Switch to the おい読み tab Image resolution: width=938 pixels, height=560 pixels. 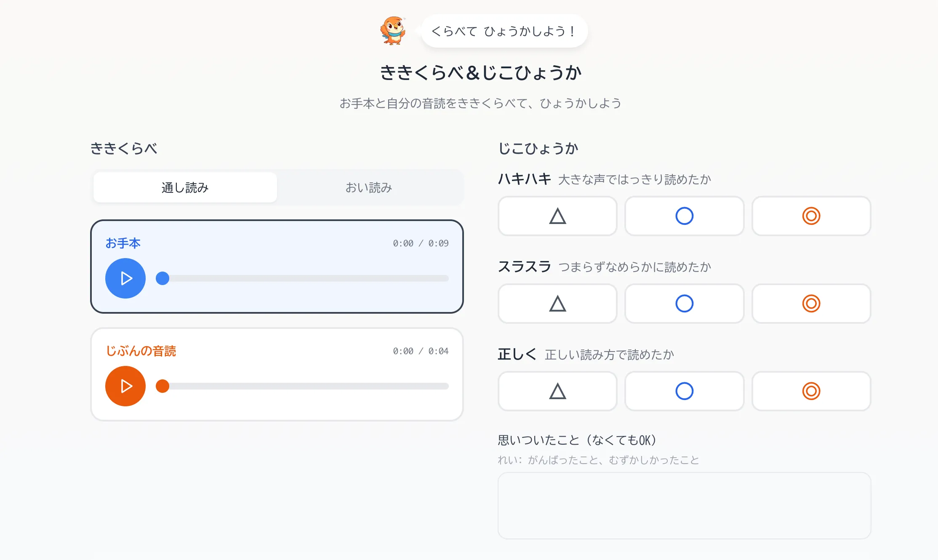coord(368,187)
